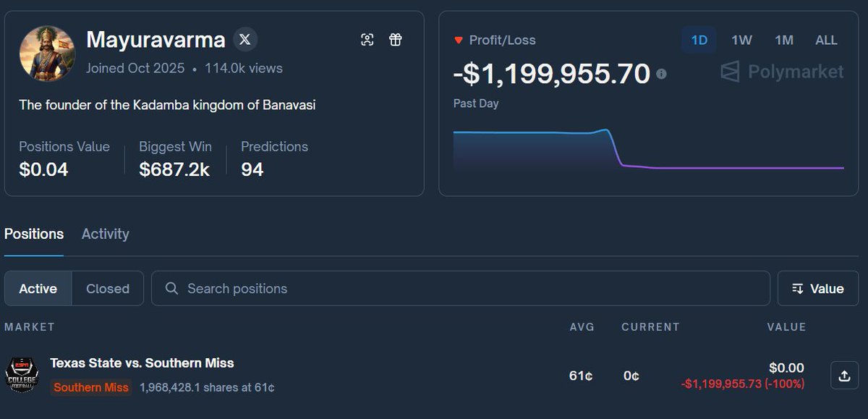
Task: Click Mayuravarma's profile avatar
Action: [x=47, y=54]
